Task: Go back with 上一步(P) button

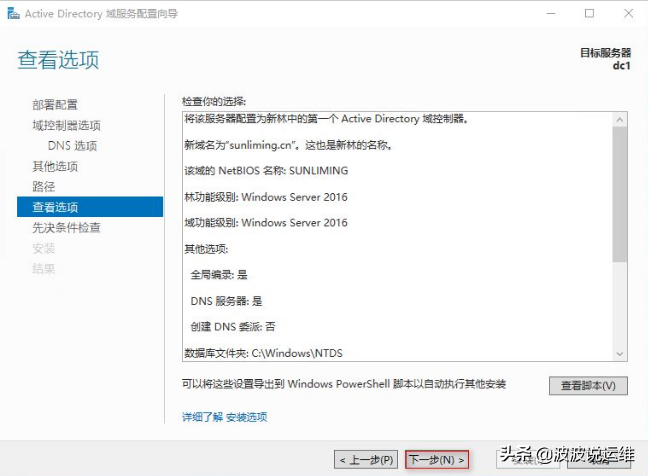Action: point(366,459)
